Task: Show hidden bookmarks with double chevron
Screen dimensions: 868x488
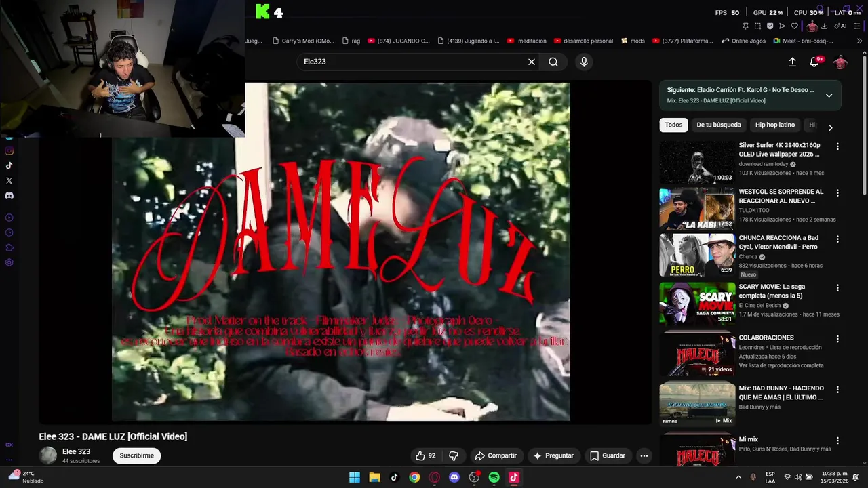Action: pyautogui.click(x=860, y=41)
